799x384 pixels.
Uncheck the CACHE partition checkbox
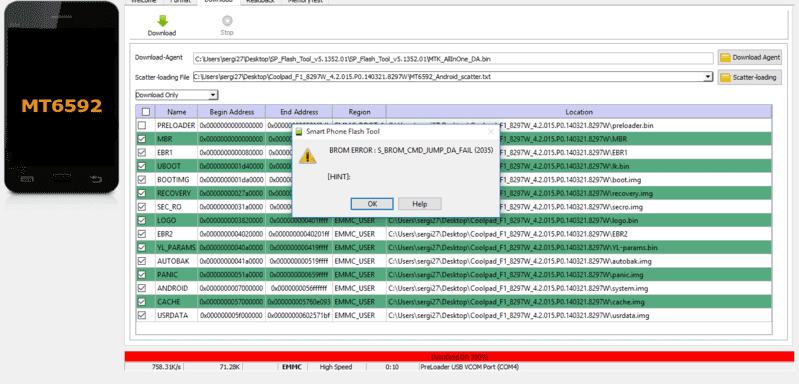(142, 302)
